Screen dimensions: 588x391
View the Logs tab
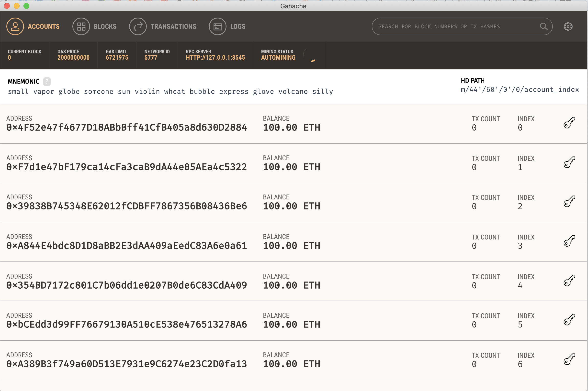point(227,26)
